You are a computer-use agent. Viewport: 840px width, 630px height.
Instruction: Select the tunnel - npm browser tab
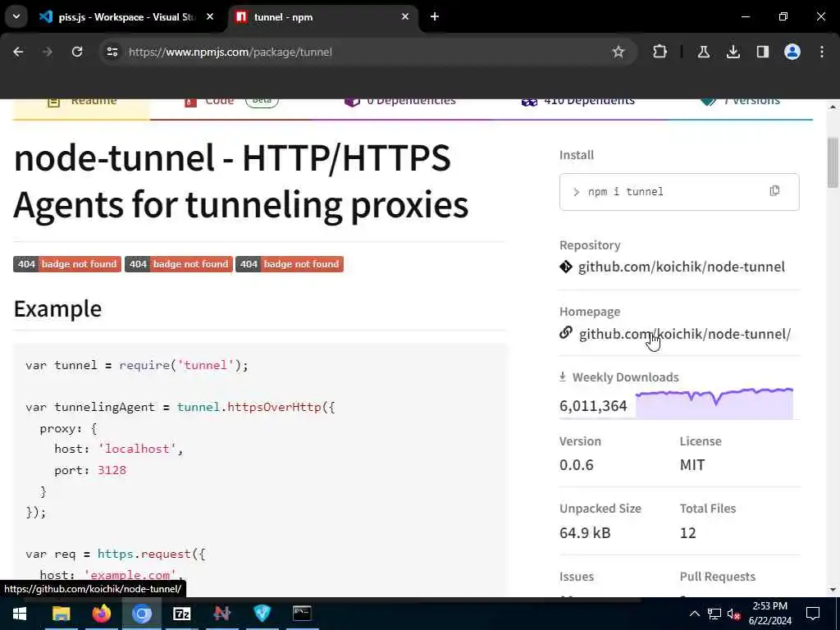point(323,17)
